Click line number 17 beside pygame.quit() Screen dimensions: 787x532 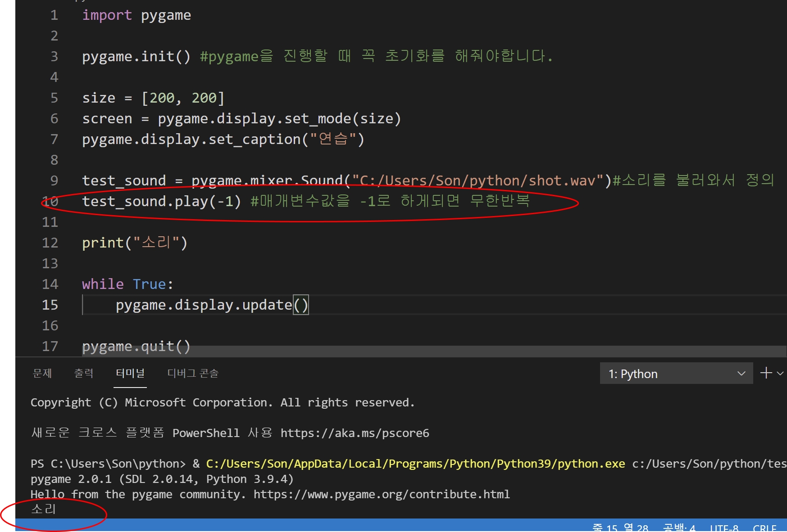(x=50, y=346)
